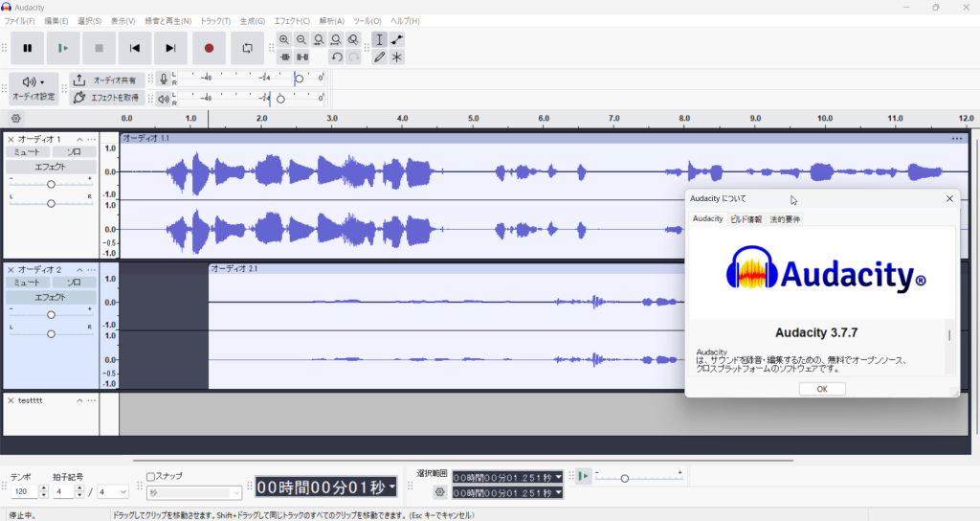Screen dimensions: 980x521
Task: Switch to the ビルド情報 tab
Action: [746, 219]
